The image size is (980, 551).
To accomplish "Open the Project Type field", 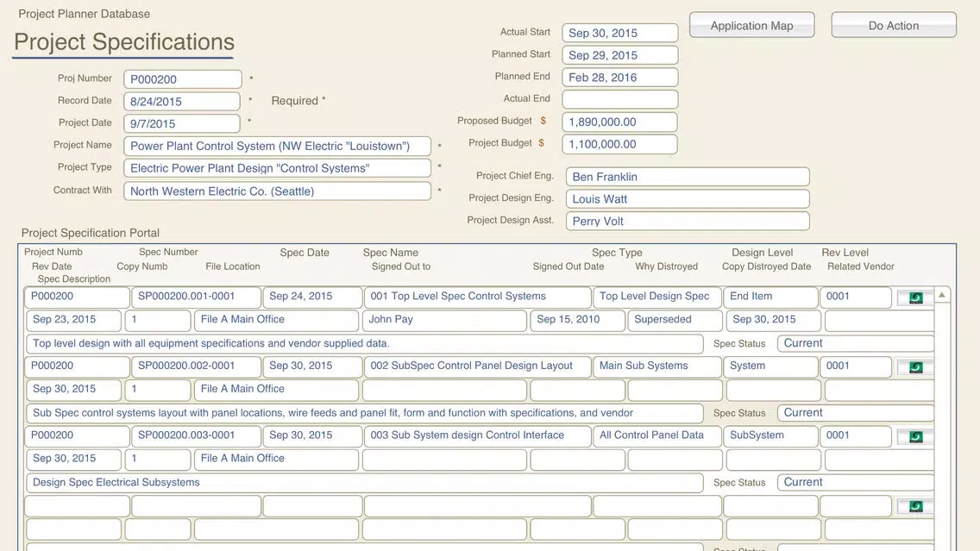I will 277,169.
